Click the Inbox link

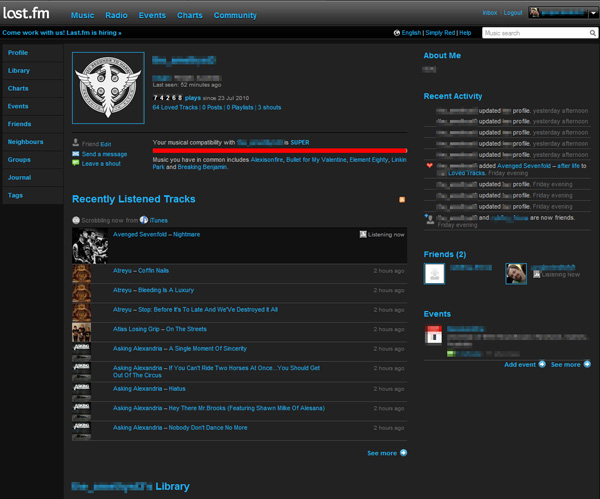490,13
